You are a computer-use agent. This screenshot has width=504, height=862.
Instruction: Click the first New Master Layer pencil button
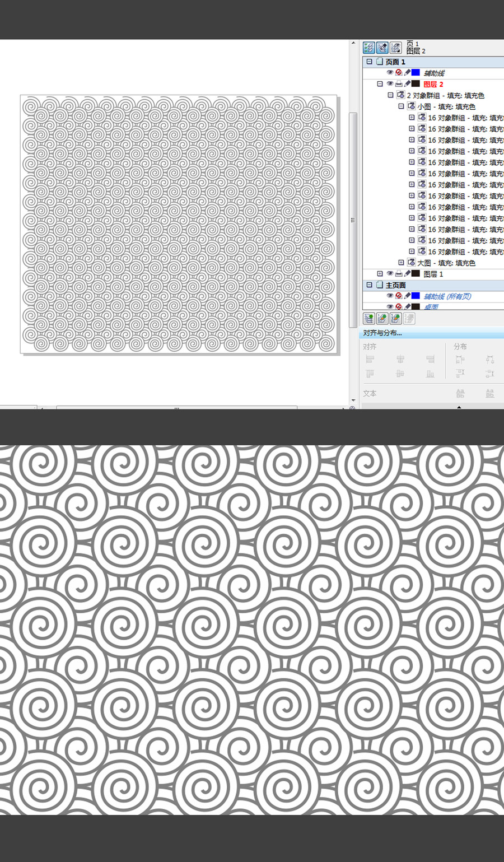point(382,319)
